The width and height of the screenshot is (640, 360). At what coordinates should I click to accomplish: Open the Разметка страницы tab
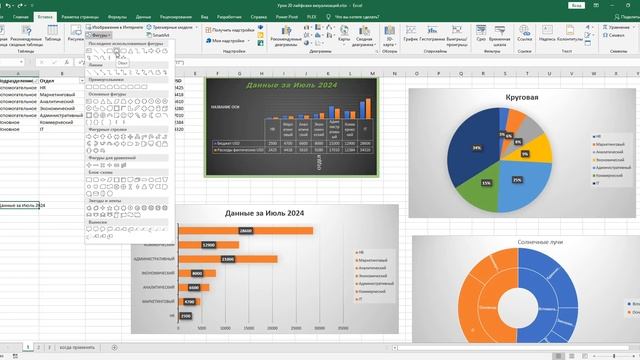[x=80, y=17]
